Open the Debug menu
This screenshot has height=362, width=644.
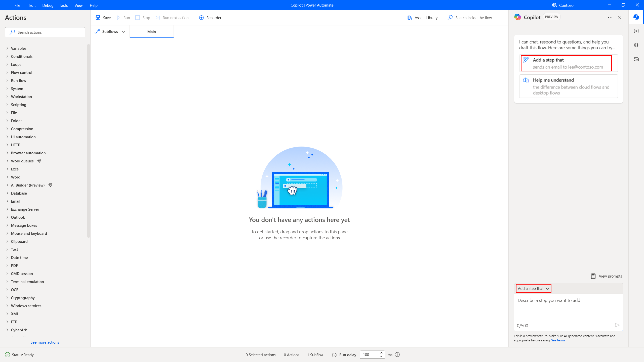[48, 5]
